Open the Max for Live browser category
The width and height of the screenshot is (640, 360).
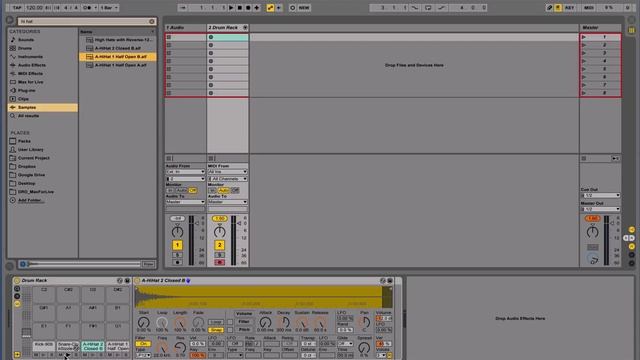click(x=31, y=82)
